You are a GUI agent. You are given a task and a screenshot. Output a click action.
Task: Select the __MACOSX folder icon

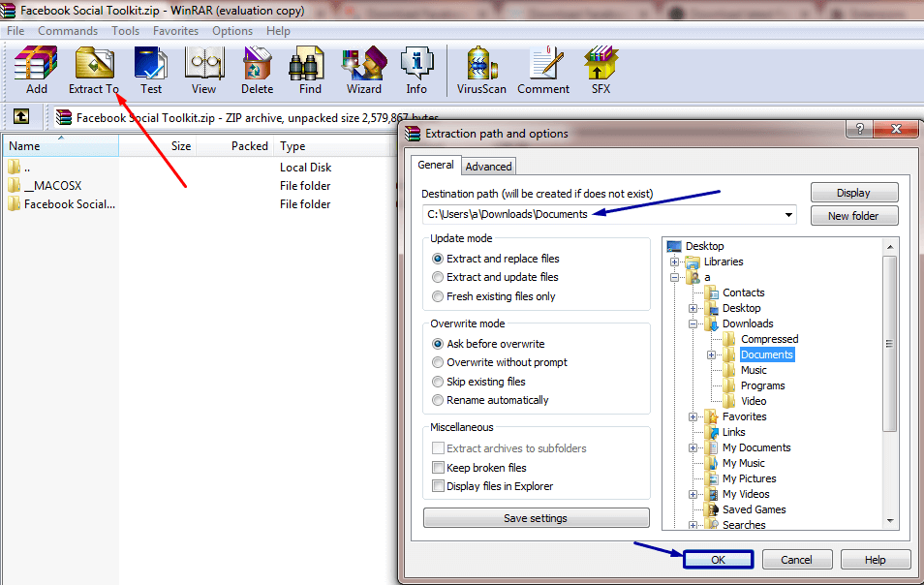click(x=15, y=186)
